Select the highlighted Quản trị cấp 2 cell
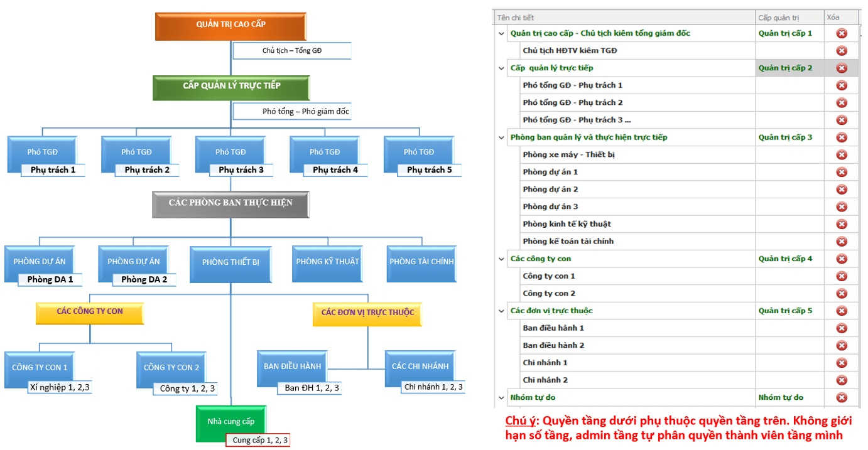 [x=789, y=68]
